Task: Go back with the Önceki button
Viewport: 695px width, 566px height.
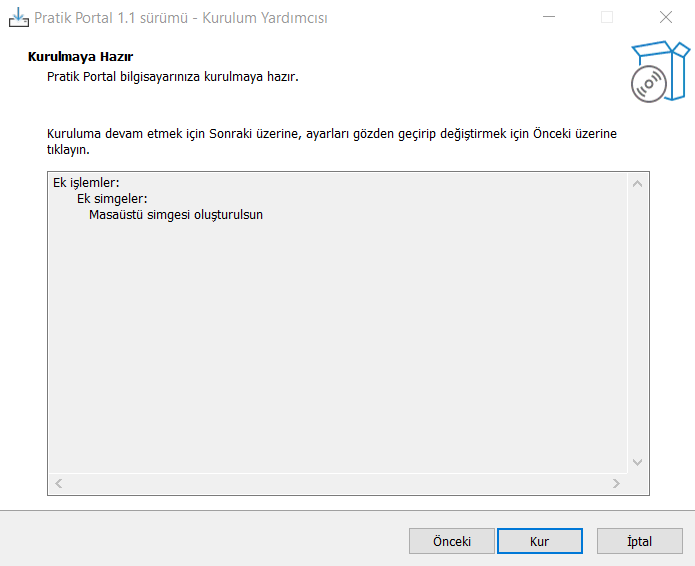Action: [x=452, y=541]
